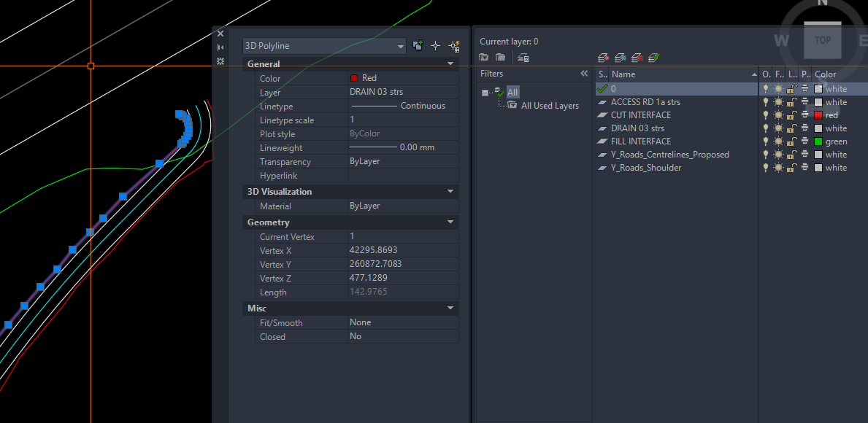Collapse the Filters pane with double chevron

pyautogui.click(x=584, y=74)
